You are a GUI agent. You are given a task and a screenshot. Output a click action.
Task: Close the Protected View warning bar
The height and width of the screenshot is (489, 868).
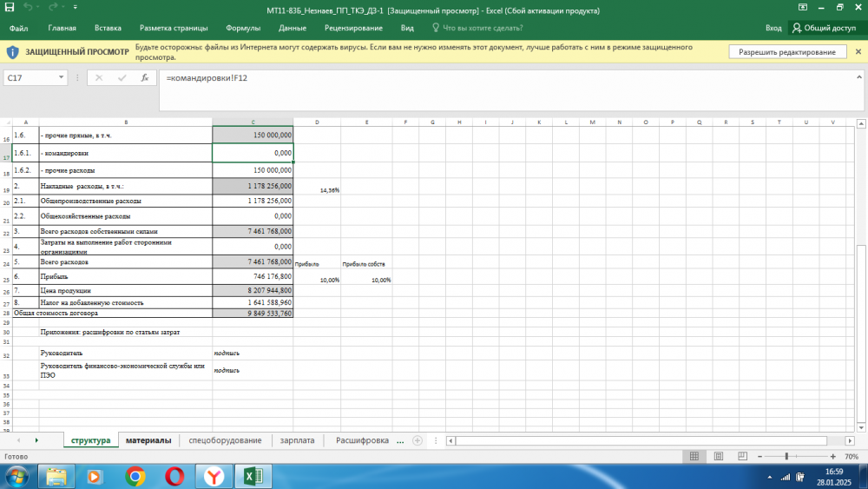coord(857,52)
